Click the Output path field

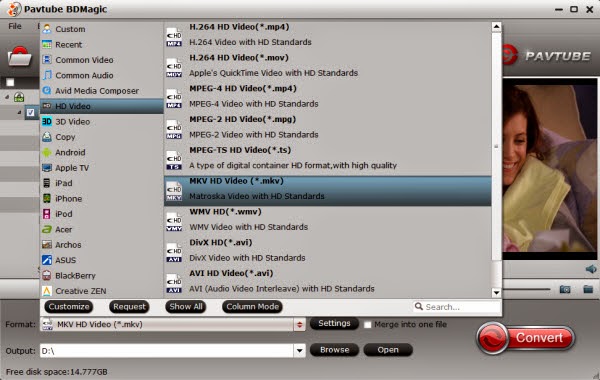point(167,351)
